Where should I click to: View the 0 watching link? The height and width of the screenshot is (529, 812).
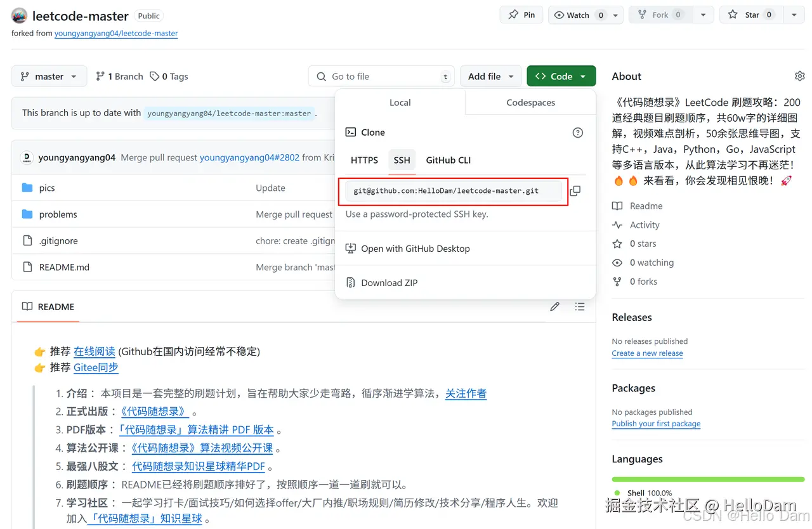coord(643,263)
